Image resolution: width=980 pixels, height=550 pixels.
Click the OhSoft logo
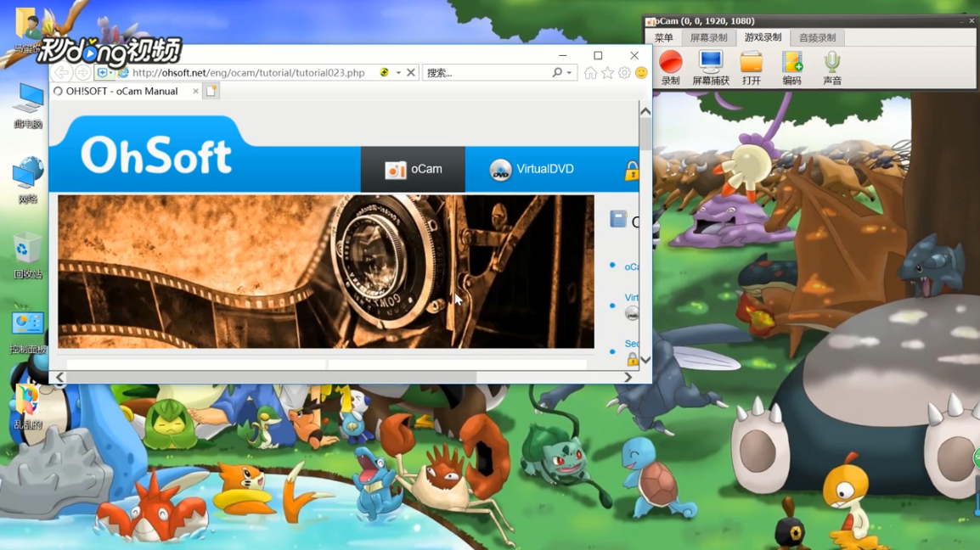tap(156, 155)
